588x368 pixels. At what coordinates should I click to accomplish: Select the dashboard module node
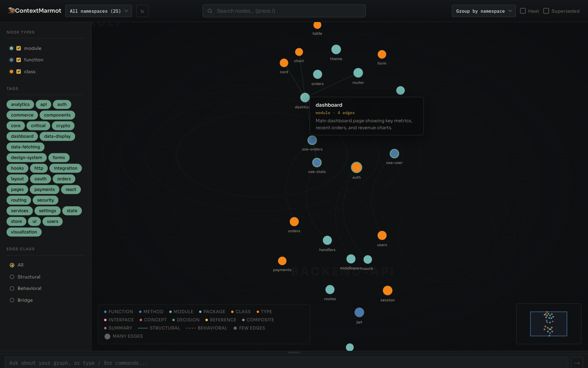305,97
